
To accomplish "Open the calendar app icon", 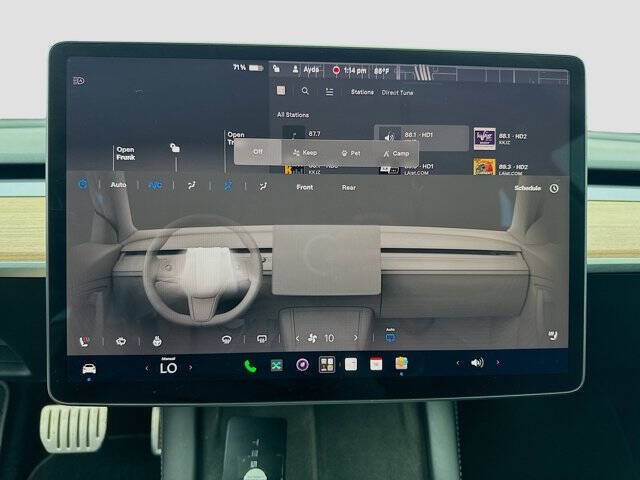I will click(376, 364).
